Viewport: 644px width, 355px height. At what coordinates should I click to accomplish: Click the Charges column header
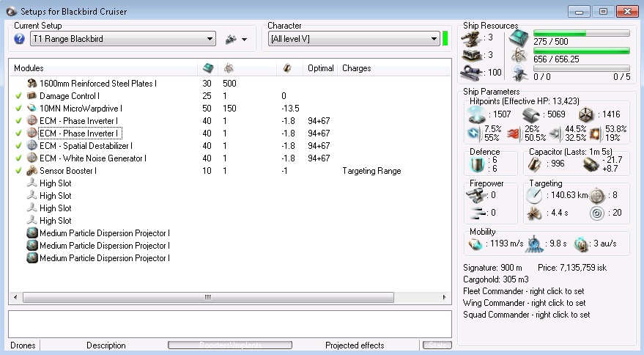[357, 68]
